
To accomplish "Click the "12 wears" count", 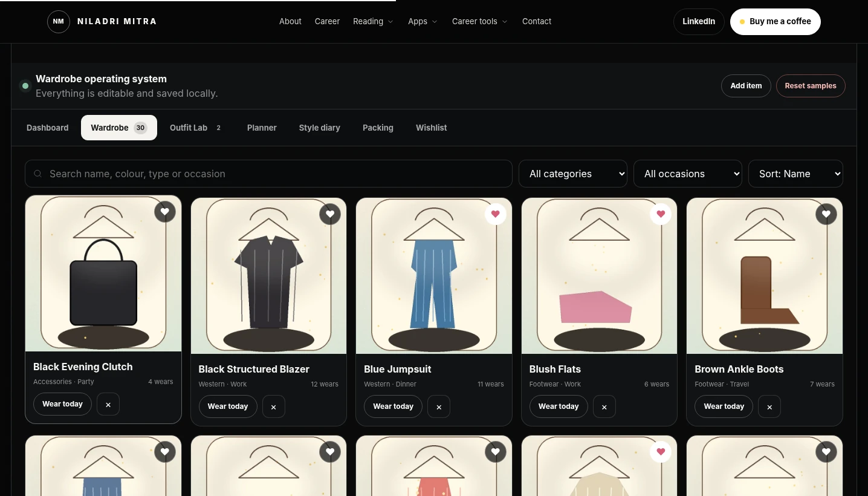I will (325, 384).
